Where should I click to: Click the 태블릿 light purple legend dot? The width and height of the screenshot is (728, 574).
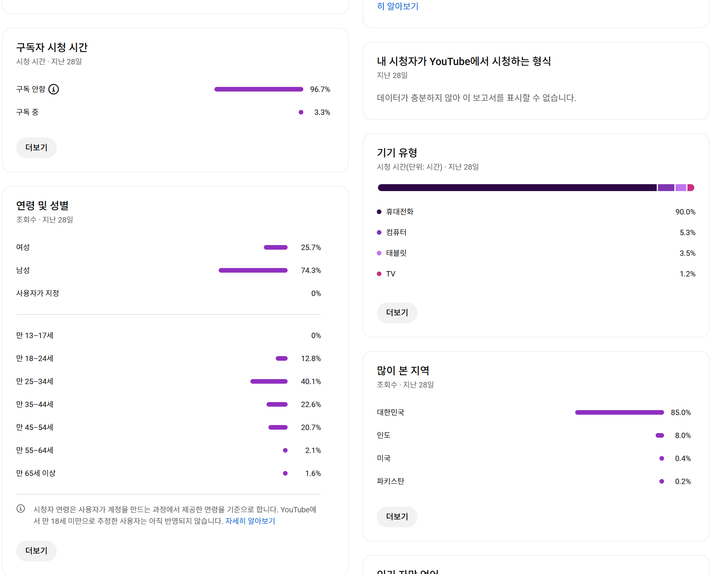[x=379, y=253]
